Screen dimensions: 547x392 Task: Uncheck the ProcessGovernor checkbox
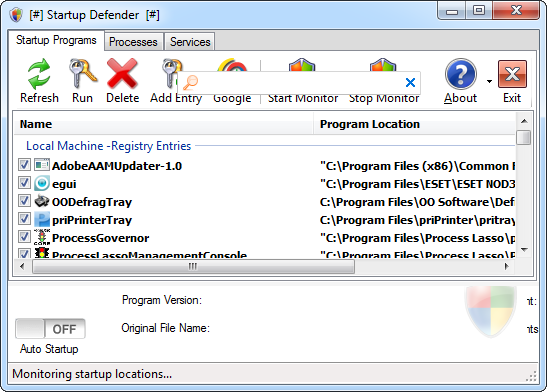click(24, 237)
